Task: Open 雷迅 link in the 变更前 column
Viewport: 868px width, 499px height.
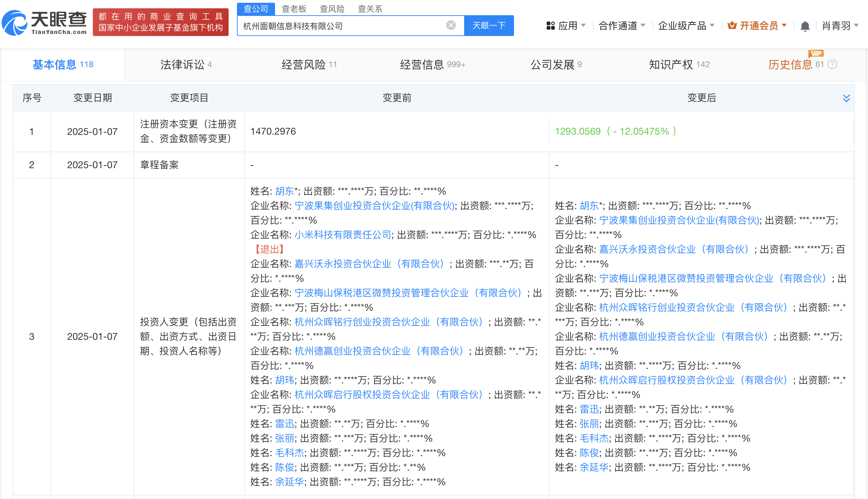Action: coord(284,424)
